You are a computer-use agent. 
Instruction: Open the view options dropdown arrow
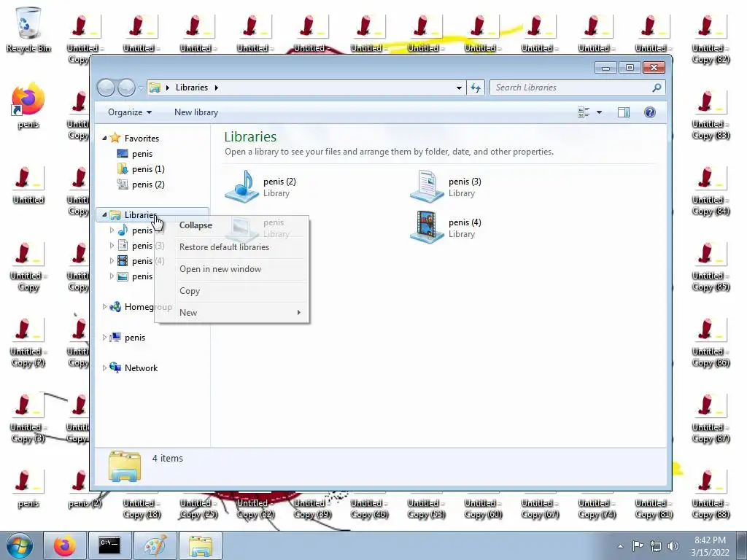pos(600,112)
